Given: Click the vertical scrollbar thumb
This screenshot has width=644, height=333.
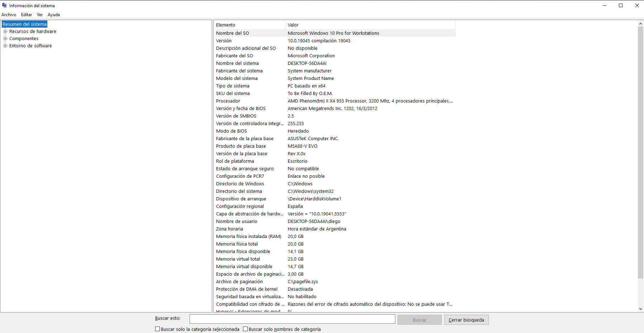Looking at the screenshot, I should pyautogui.click(x=640, y=152).
